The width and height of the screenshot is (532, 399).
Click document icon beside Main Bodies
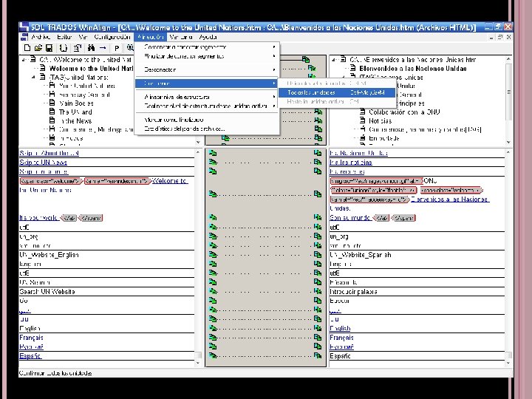[52, 103]
